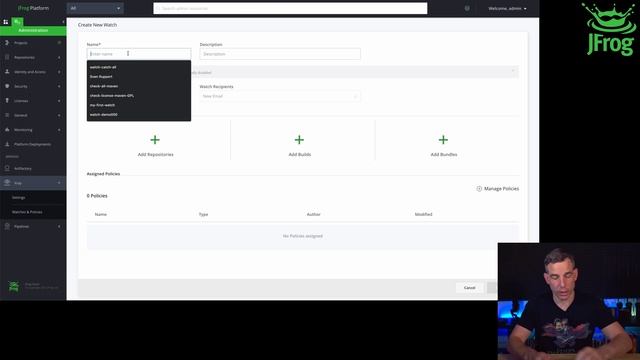
Task: Click the icon in Watch Recipients field
Action: tap(355, 96)
